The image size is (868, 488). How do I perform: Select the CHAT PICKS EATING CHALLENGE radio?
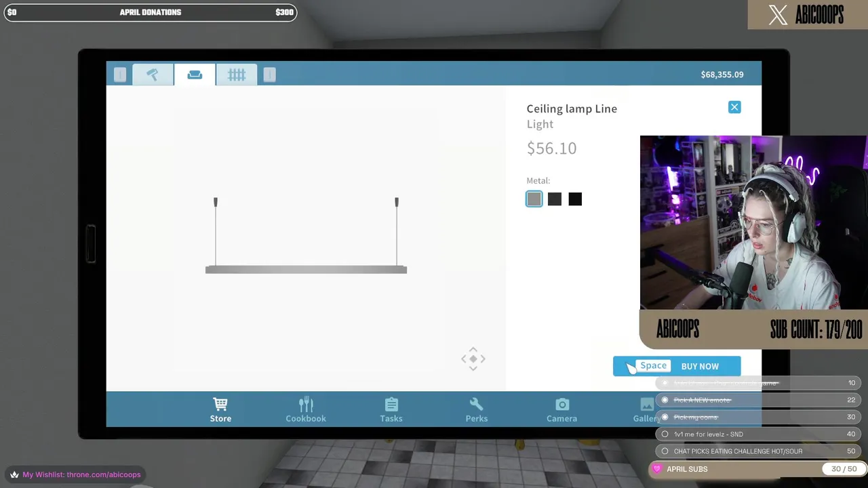point(665,451)
